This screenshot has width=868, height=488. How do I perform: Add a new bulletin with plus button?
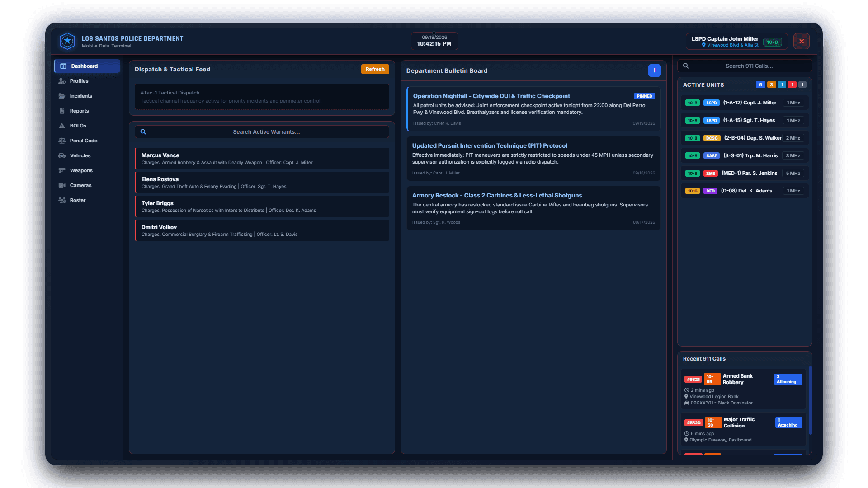point(654,70)
